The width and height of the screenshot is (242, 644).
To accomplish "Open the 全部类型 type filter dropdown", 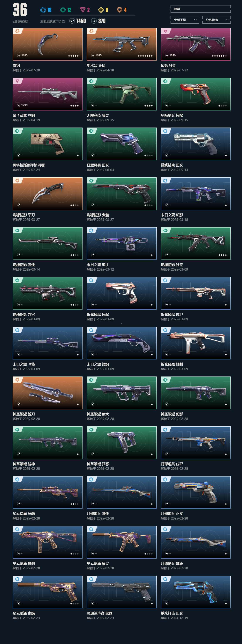I will [x=185, y=20].
